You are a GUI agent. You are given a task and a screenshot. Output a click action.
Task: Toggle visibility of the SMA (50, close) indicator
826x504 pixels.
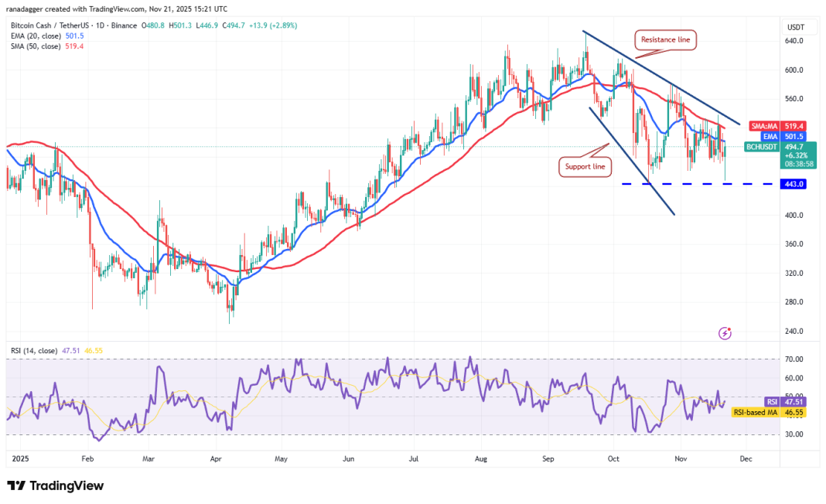(x=35, y=46)
